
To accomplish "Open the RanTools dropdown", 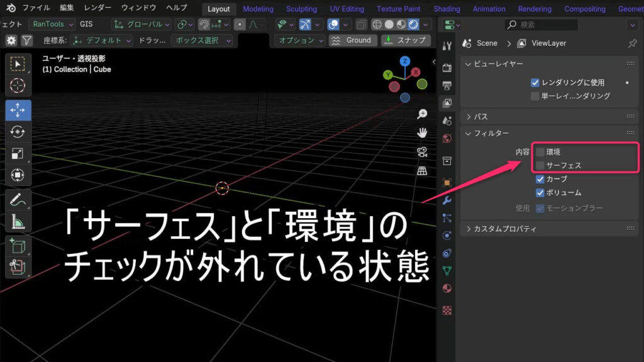I will click(x=52, y=25).
